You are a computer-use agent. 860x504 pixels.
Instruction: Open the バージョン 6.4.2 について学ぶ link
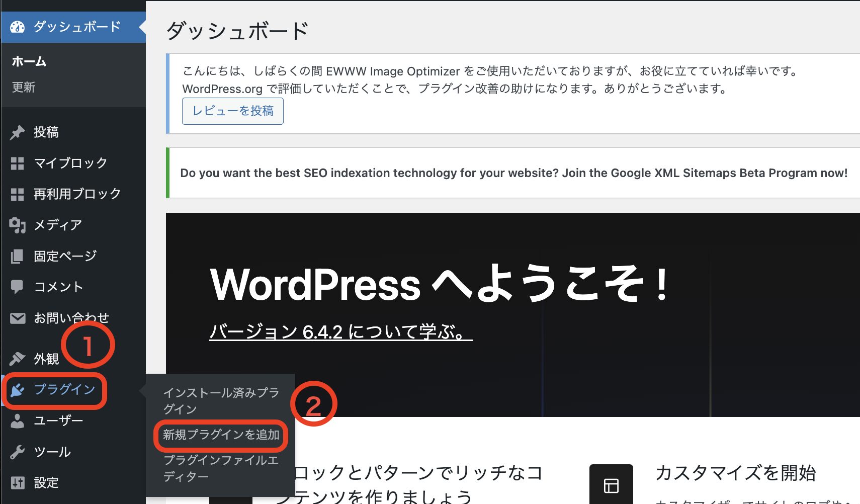point(341,332)
